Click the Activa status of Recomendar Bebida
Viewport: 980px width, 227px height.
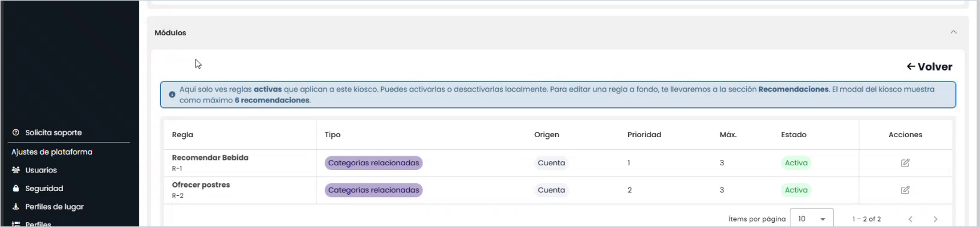tap(796, 163)
